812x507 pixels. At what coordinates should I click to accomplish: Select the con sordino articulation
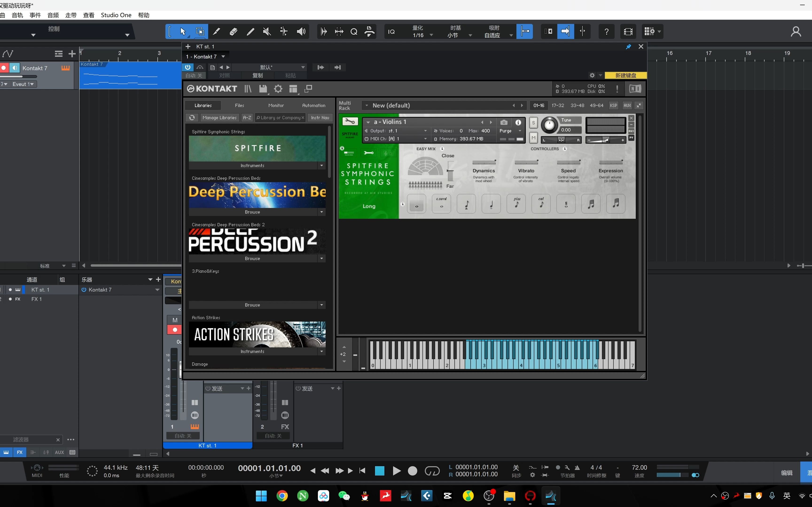tap(441, 204)
